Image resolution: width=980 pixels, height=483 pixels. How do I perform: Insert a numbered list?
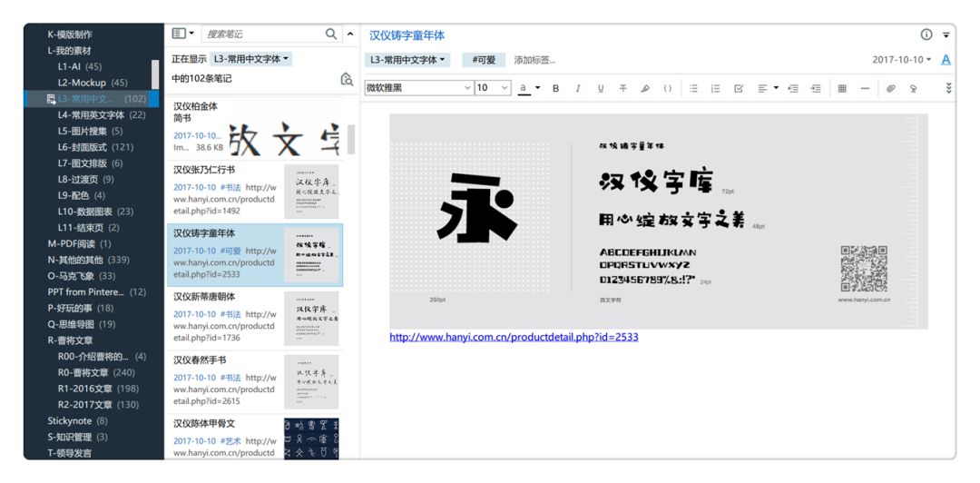pos(716,88)
